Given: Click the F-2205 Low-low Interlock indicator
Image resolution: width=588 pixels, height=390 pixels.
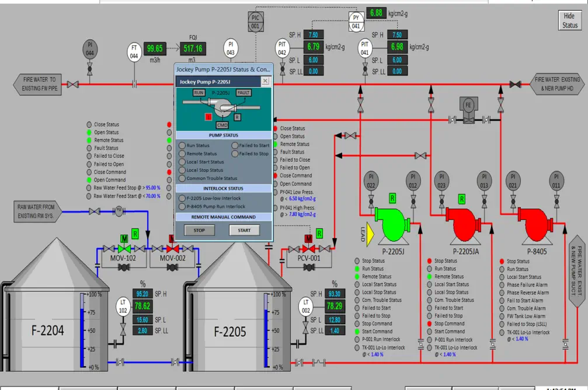Looking at the screenshot, I should click(182, 198).
